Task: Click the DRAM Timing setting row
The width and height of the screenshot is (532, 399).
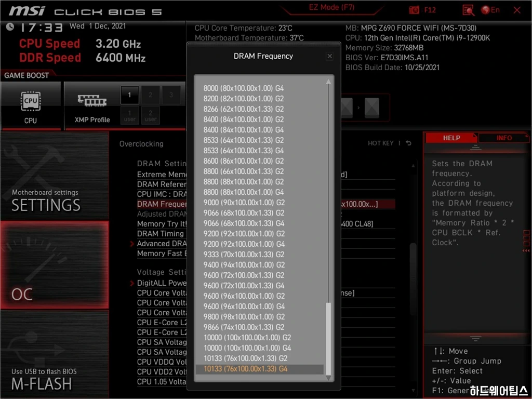Action: click(162, 234)
